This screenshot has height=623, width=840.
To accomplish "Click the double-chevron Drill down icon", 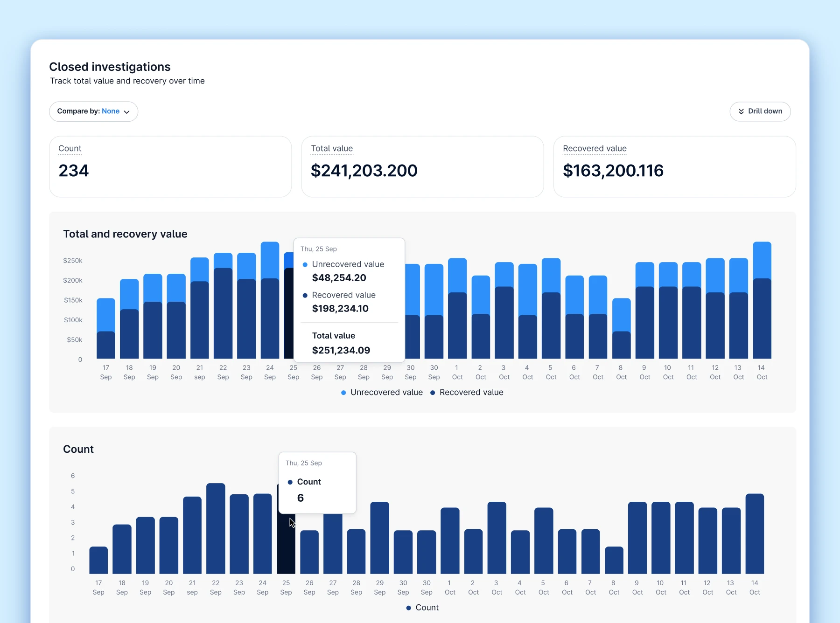I will tap(741, 111).
